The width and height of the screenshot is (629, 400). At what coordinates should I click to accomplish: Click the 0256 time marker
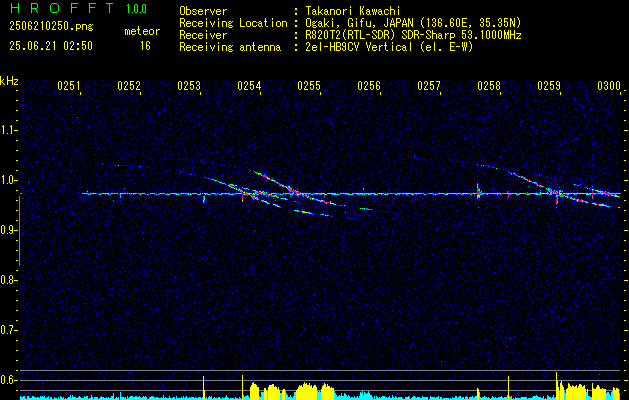coord(369,86)
